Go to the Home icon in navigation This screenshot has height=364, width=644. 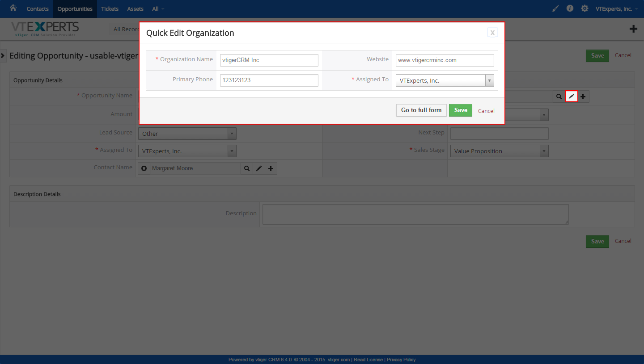click(x=13, y=8)
